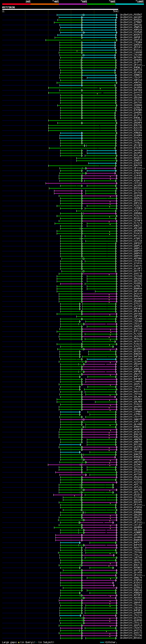Open hit UniRef100_C5Z471
The height and width of the screenshot is (644, 146).
click(x=131, y=628)
